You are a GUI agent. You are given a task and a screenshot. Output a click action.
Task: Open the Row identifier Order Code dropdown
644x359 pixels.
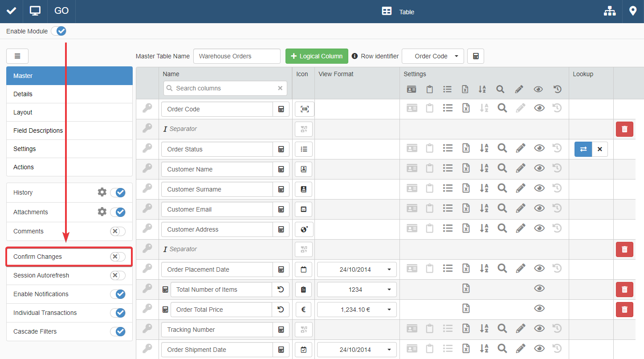coord(432,56)
